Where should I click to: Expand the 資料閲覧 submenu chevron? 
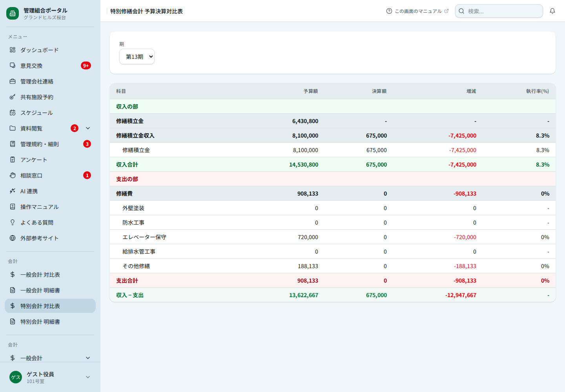pyautogui.click(x=88, y=128)
